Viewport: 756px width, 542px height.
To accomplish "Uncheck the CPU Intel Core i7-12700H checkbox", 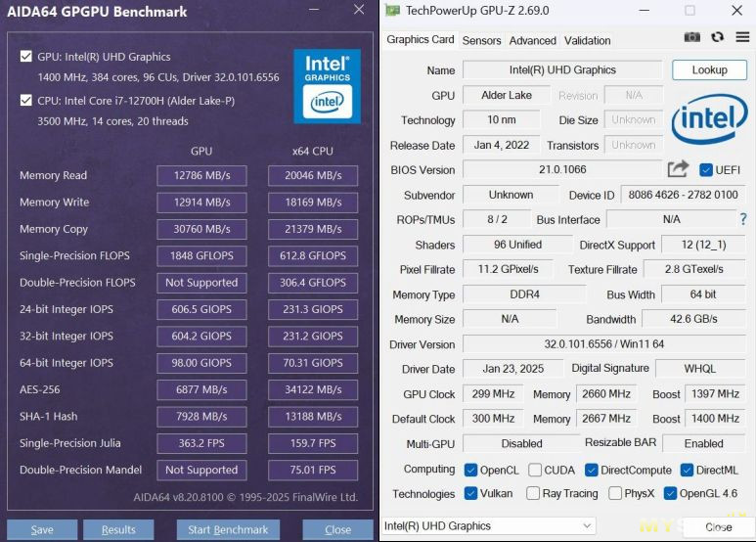I will coord(25,101).
